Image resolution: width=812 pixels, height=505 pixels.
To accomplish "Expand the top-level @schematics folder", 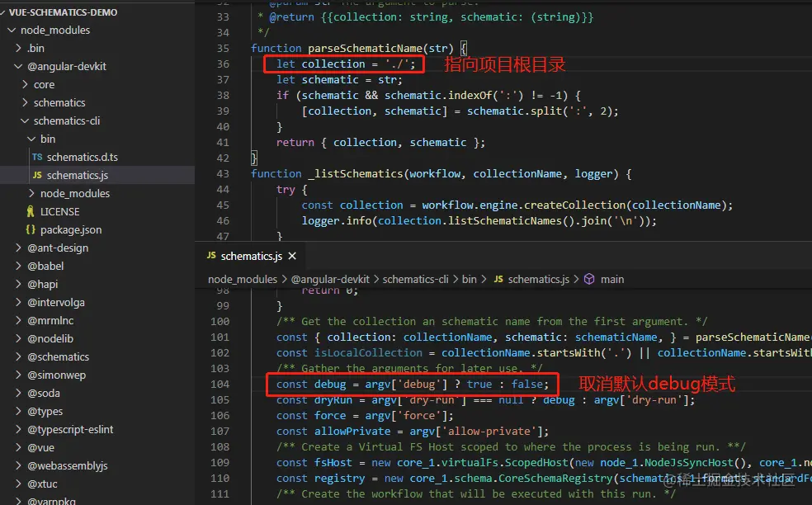I will click(18, 356).
